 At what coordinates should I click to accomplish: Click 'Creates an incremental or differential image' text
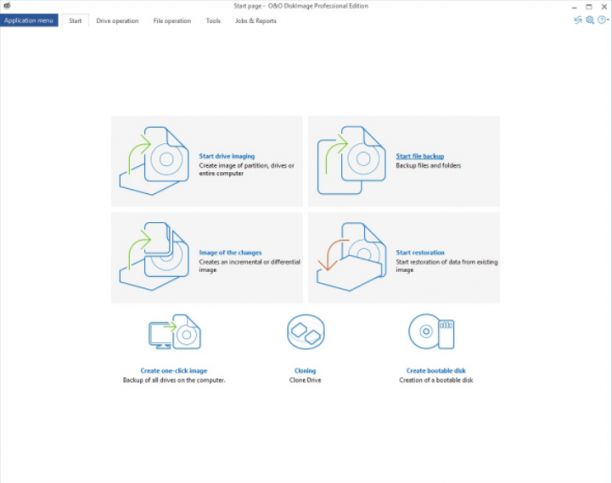(249, 266)
